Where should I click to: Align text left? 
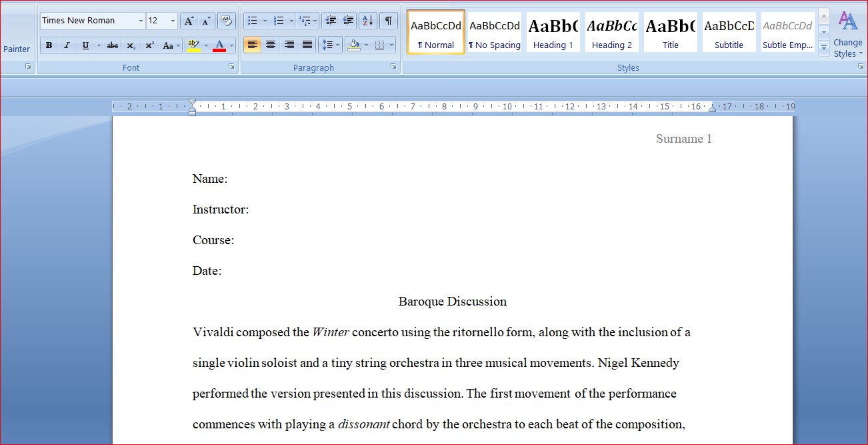coord(252,45)
